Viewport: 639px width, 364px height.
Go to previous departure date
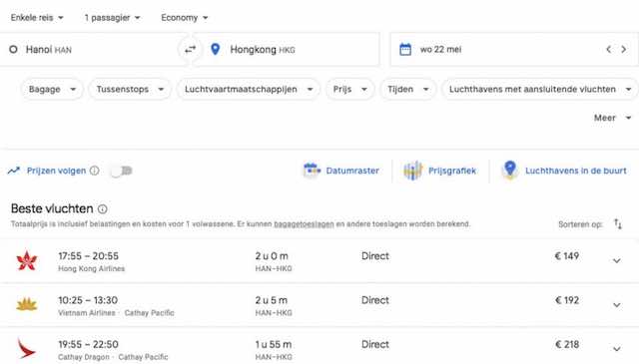pos(608,49)
